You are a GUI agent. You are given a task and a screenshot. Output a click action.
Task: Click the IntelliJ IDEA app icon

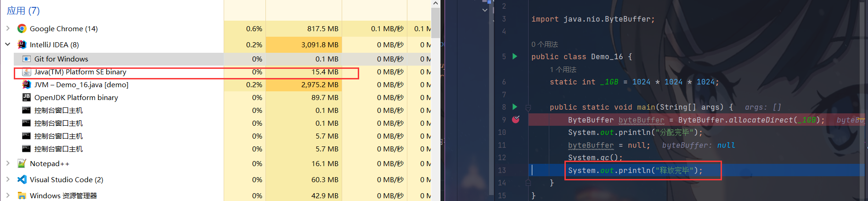[22, 45]
